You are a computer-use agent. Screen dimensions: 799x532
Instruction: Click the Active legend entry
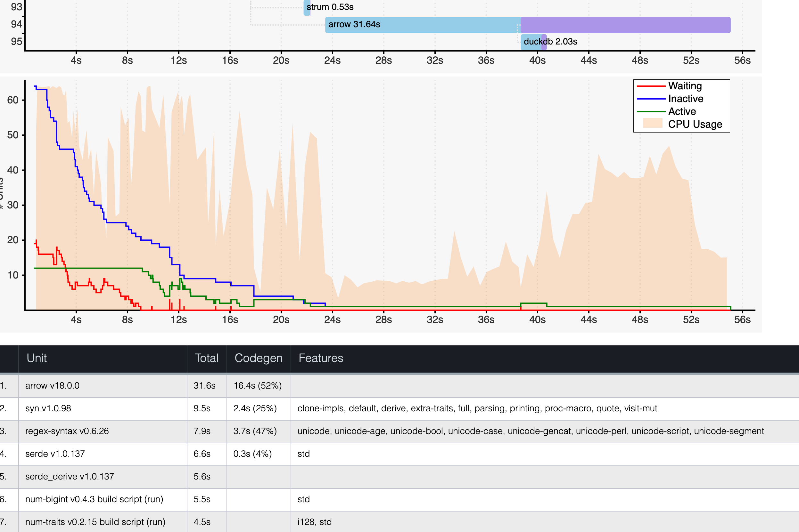(681, 112)
